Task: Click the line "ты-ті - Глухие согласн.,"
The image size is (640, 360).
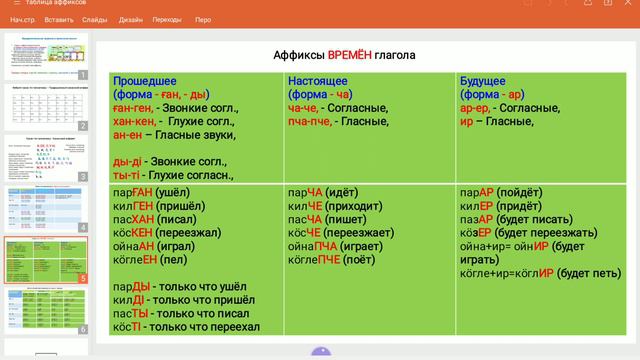Action: click(173, 175)
